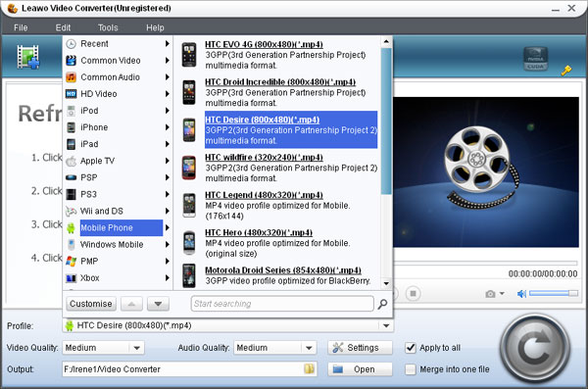The height and width of the screenshot is (389, 588).
Task: Adjust the volume slider
Action: pyautogui.click(x=554, y=293)
